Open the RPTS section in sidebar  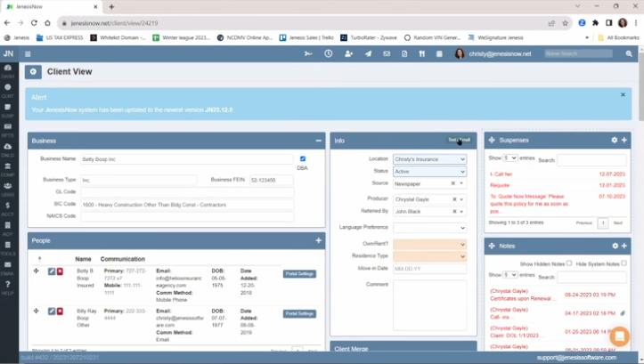pos(8,131)
